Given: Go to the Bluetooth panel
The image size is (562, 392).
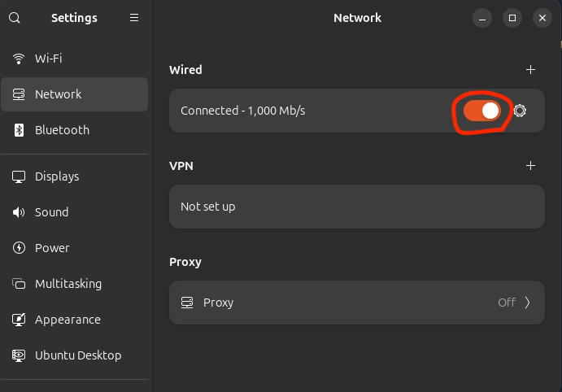Looking at the screenshot, I should tap(75, 130).
